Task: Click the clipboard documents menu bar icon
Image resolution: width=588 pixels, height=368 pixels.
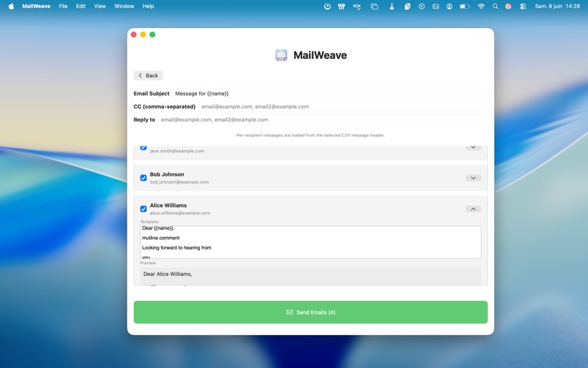Action: point(407,6)
